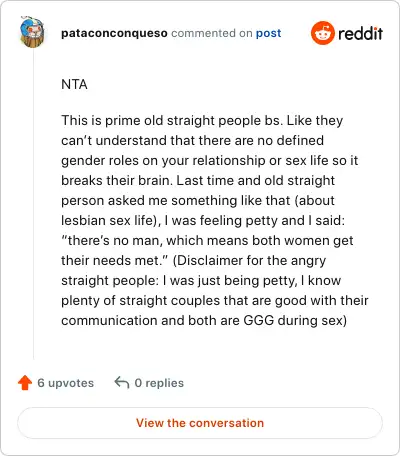
Task: Click the line "plenty of straight couples"
Action: 215,301
